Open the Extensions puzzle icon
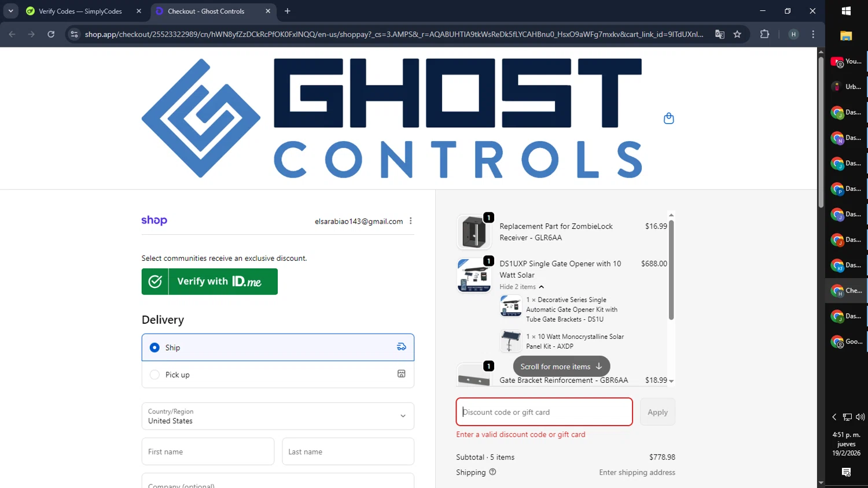 pyautogui.click(x=764, y=34)
